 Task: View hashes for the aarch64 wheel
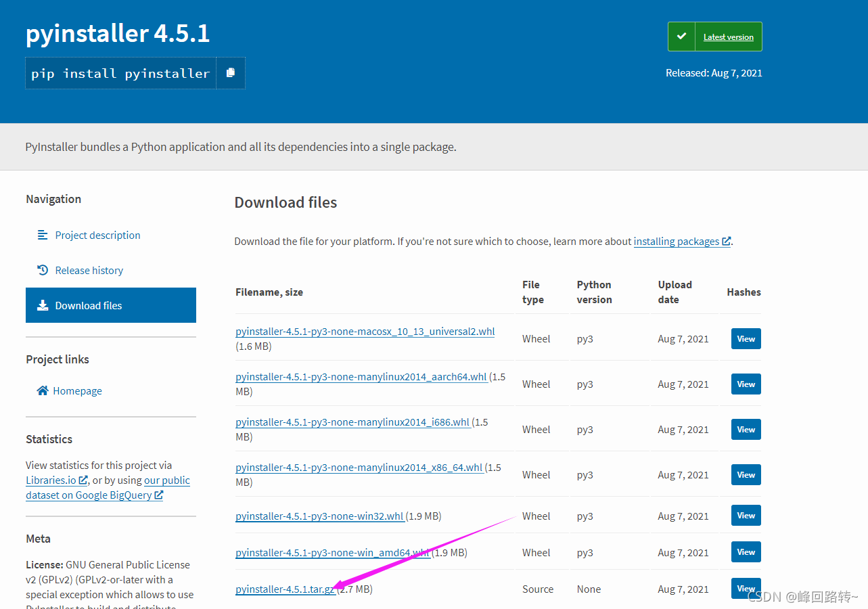(746, 384)
